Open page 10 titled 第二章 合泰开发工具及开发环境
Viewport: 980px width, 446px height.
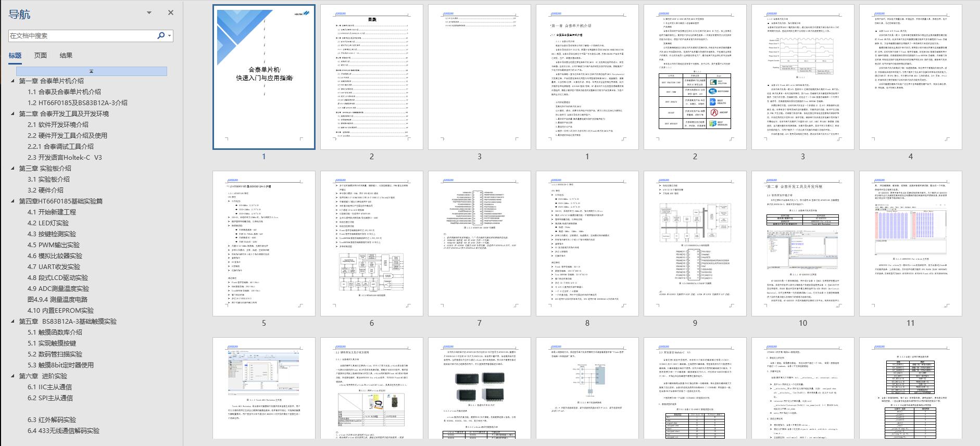(803, 244)
